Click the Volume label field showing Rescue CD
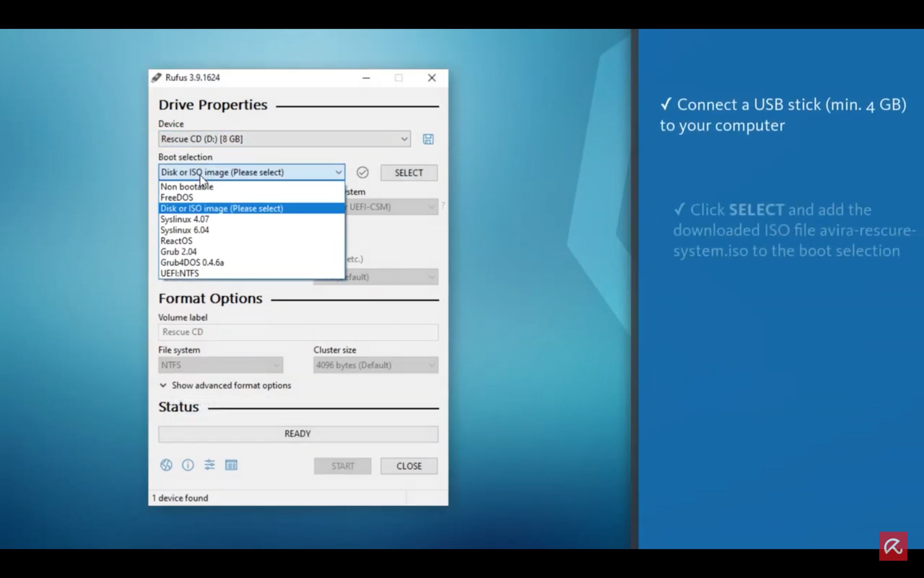 point(298,332)
